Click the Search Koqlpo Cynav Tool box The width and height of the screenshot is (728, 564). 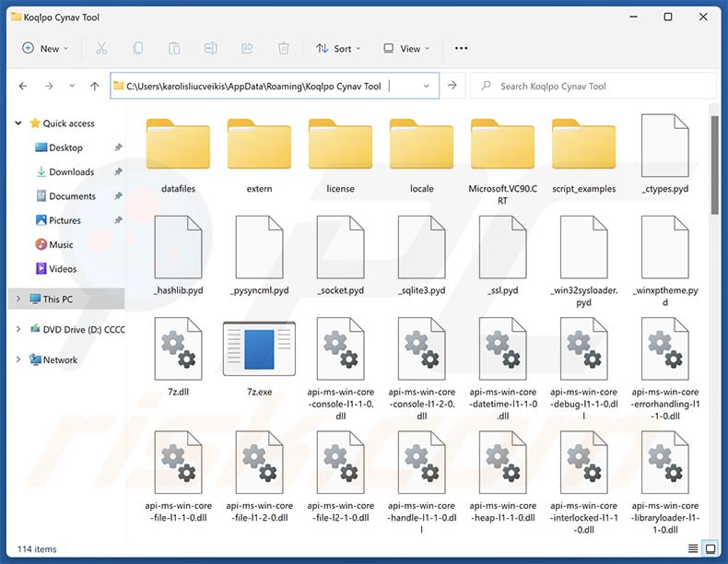pyautogui.click(x=593, y=86)
